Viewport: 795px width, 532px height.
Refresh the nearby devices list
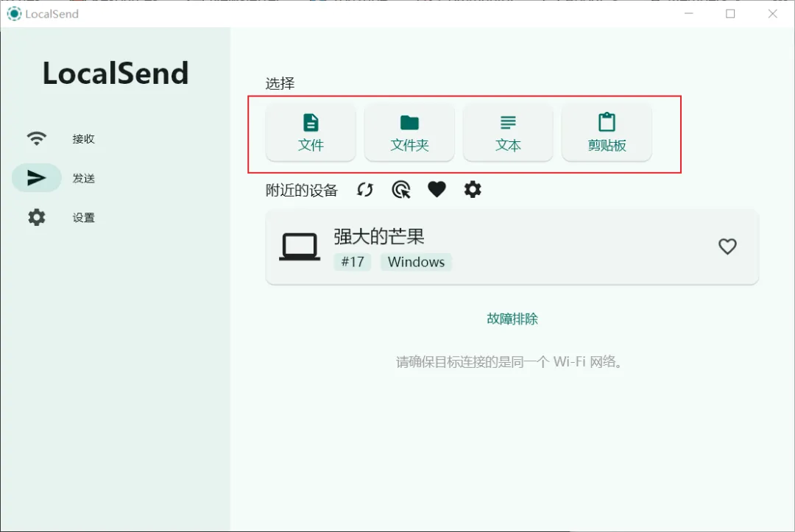point(365,190)
